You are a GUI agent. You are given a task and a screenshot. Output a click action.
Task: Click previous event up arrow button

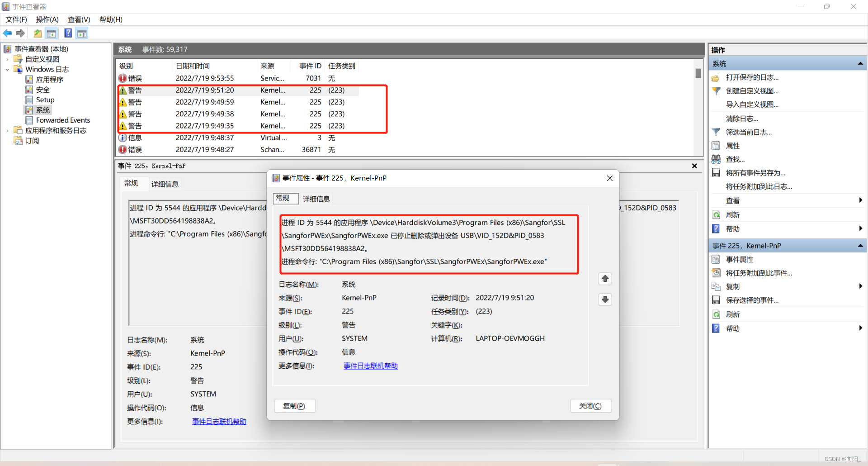[605, 279]
